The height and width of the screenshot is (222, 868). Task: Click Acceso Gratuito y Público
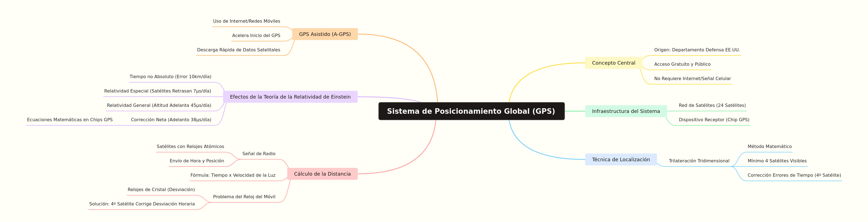point(682,64)
